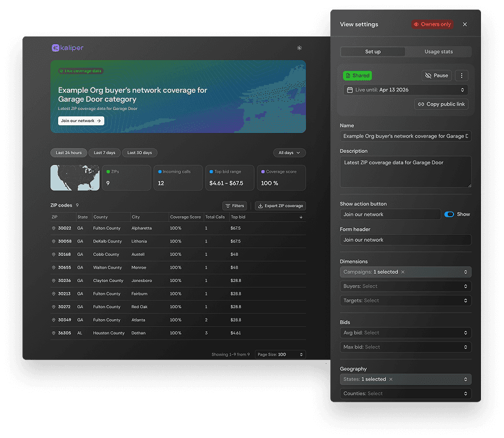Click the calendar icon in Live until field

(x=349, y=90)
